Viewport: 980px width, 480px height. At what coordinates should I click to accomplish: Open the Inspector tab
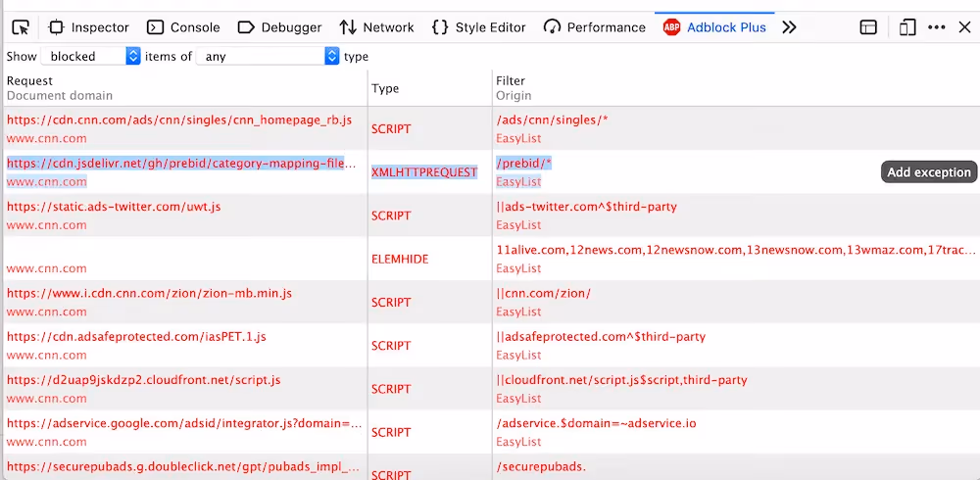(x=89, y=27)
